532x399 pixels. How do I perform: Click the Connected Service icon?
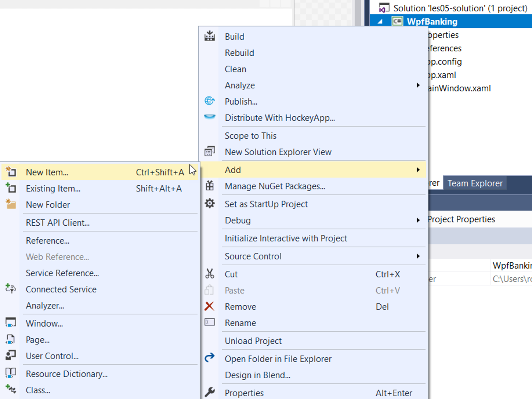pos(11,289)
